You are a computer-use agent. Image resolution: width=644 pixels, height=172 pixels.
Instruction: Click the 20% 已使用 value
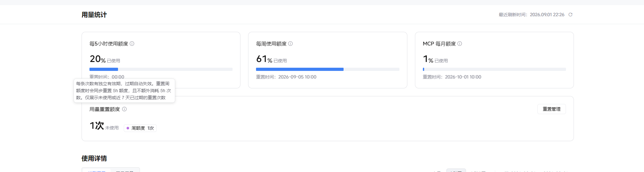pos(105,59)
